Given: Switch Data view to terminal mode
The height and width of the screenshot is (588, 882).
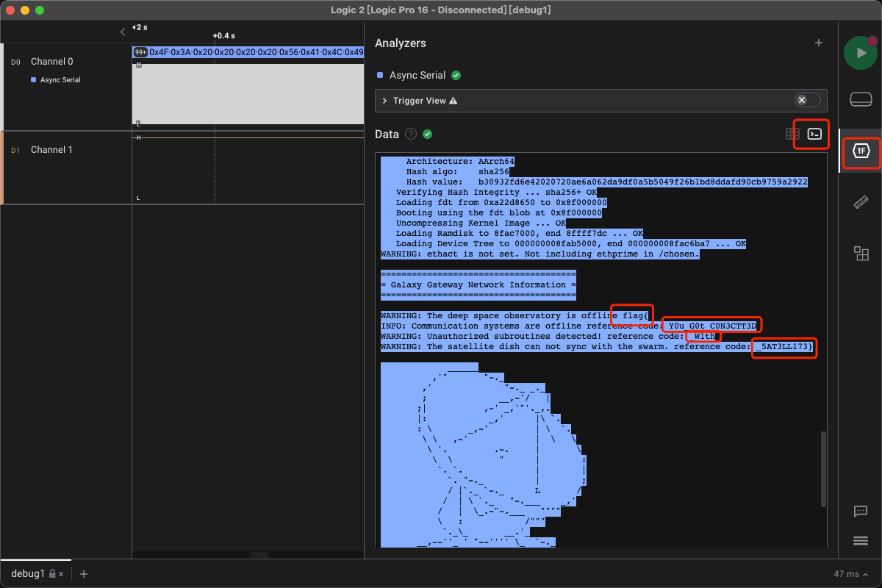Looking at the screenshot, I should click(814, 134).
